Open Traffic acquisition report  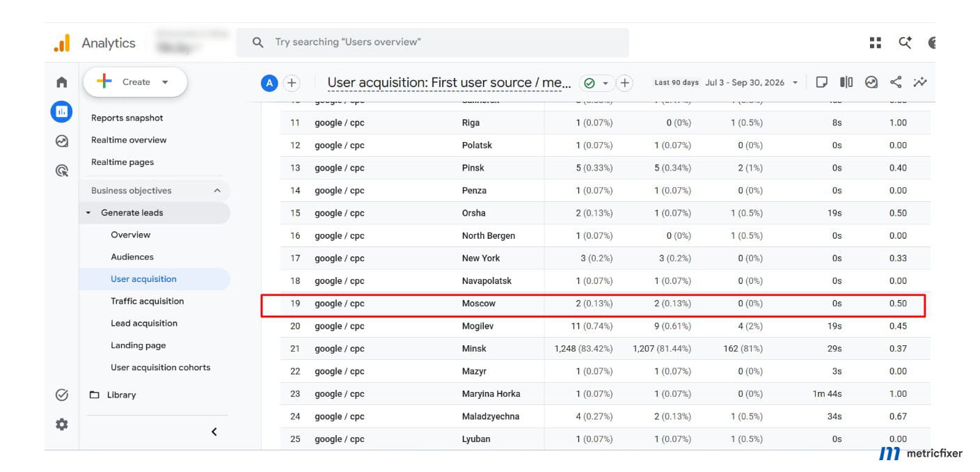click(x=148, y=301)
